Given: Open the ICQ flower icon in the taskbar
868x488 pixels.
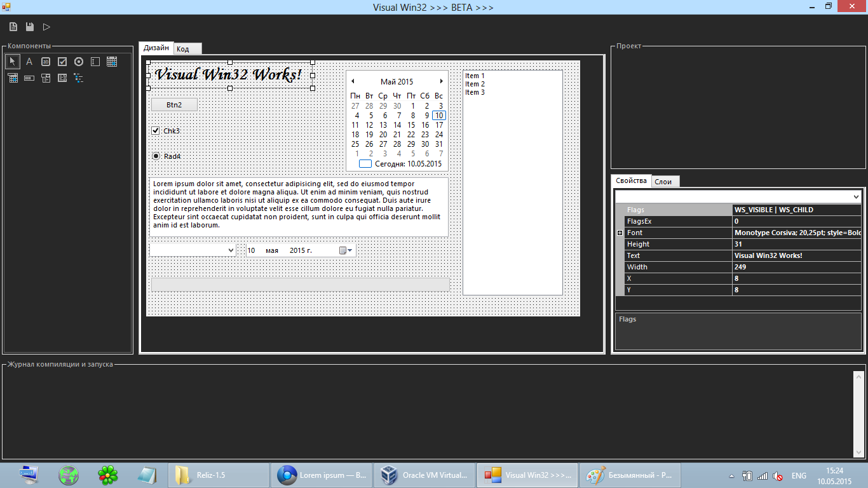Looking at the screenshot, I should [108, 475].
